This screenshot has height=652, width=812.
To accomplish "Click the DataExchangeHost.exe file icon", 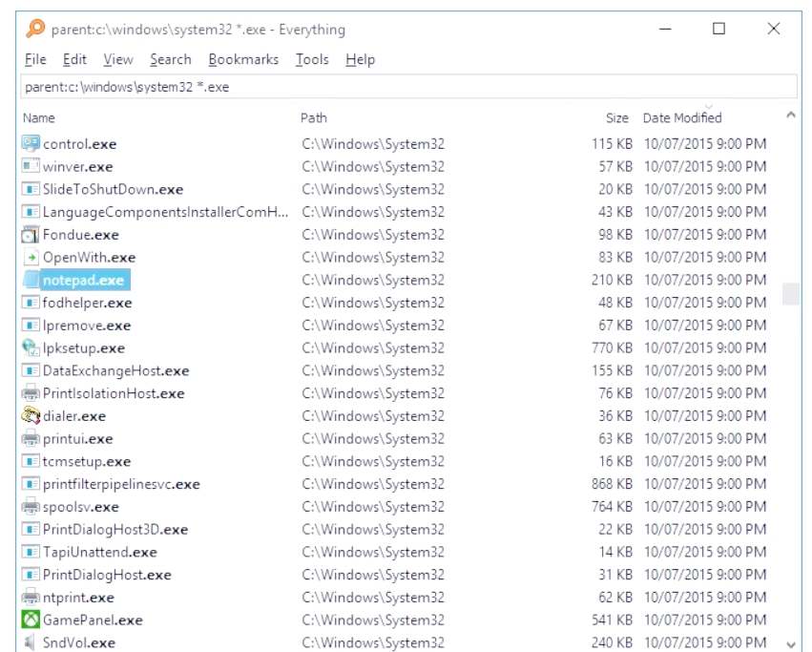I will [x=31, y=370].
